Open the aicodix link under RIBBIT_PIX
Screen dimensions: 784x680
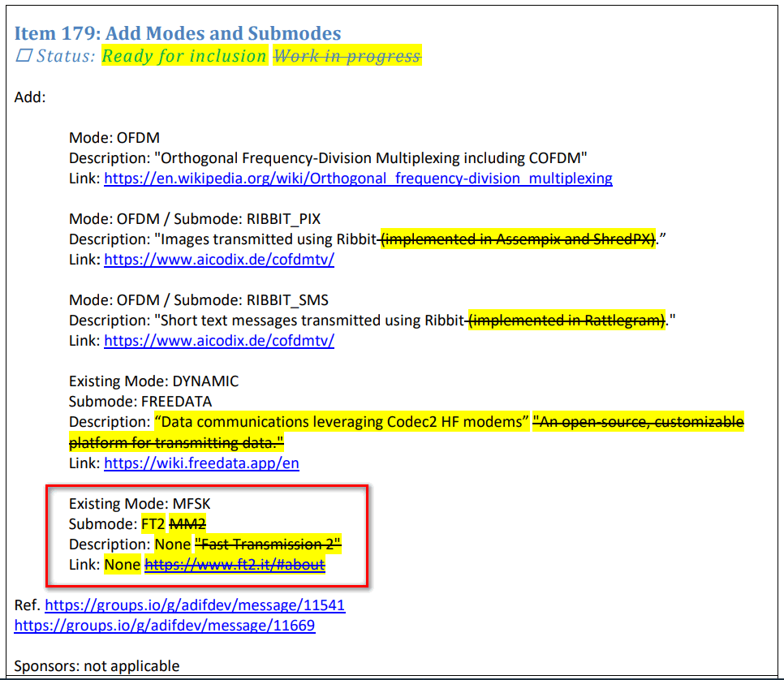(219, 260)
